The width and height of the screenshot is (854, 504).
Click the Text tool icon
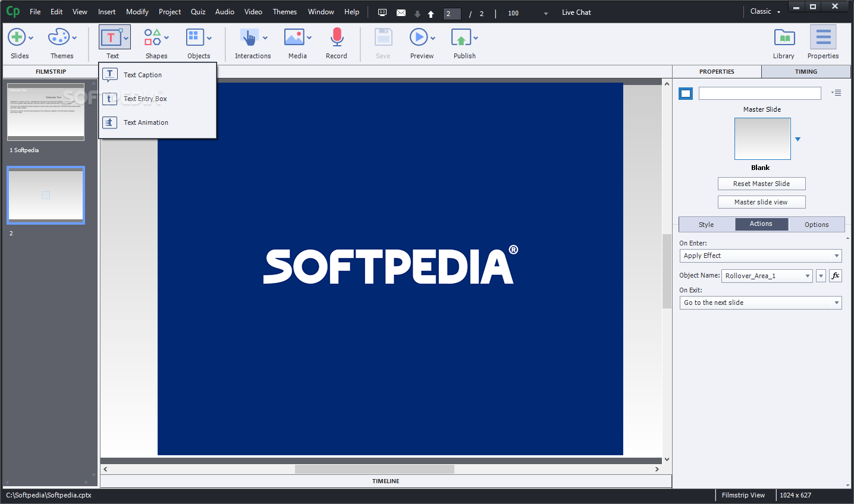pos(111,37)
